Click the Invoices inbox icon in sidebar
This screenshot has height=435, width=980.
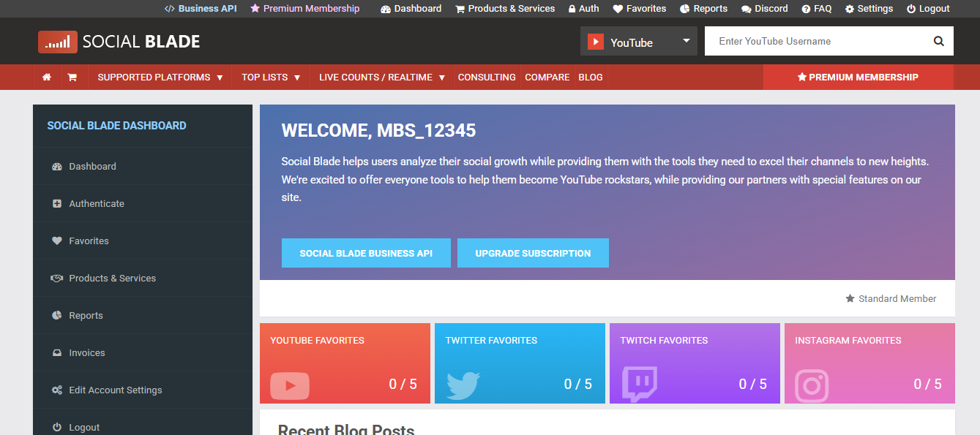(57, 353)
